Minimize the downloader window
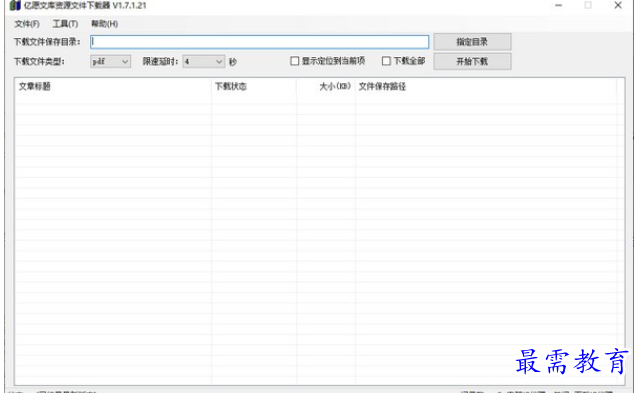This screenshot has height=393, width=637. tap(559, 6)
